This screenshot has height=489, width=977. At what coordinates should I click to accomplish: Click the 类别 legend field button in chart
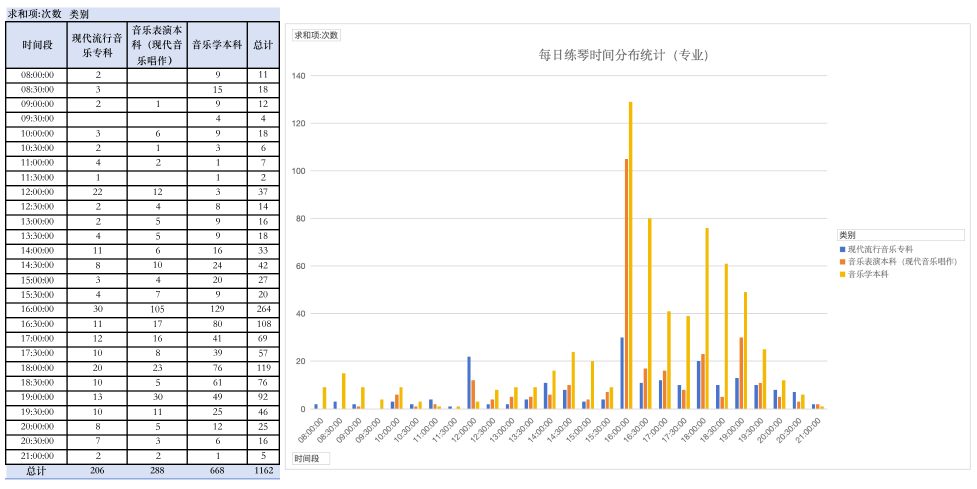[x=900, y=235]
